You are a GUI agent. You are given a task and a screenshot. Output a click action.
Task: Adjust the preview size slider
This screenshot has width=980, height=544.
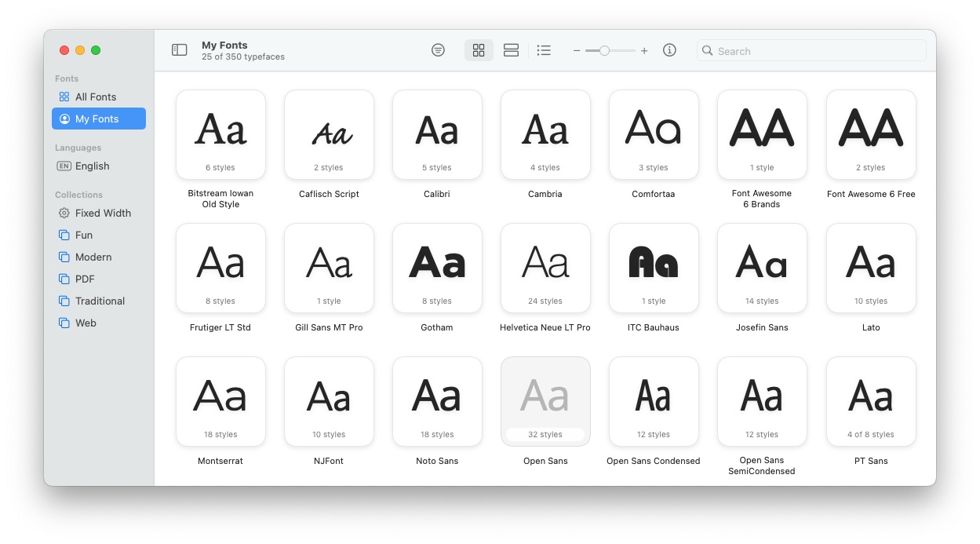point(610,50)
